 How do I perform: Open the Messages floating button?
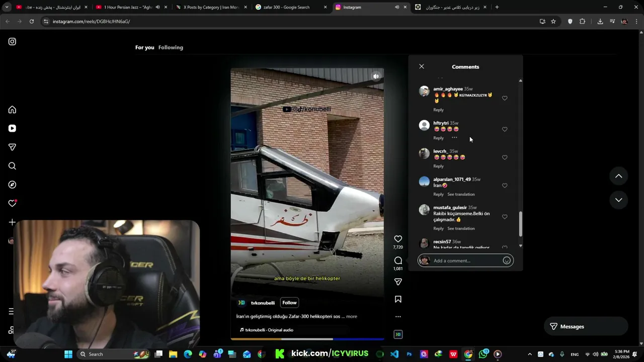coord(586,326)
